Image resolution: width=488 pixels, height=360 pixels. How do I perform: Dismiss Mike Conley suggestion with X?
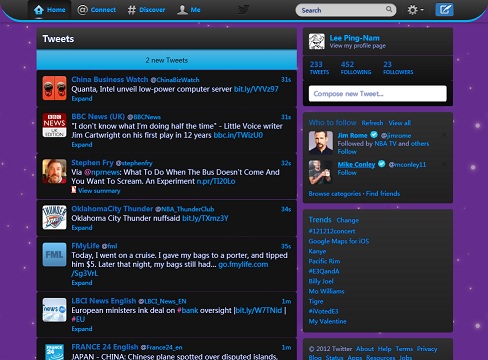[x=444, y=164]
